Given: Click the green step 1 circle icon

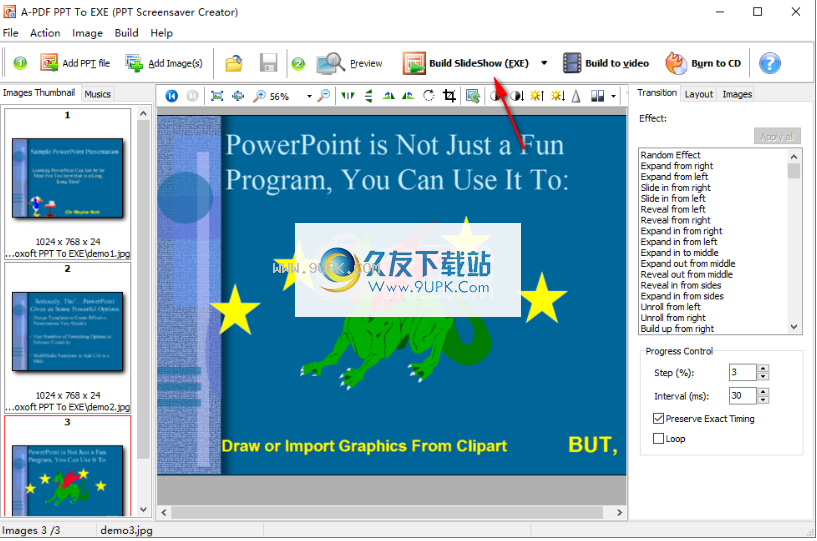Looking at the screenshot, I should 20,63.
